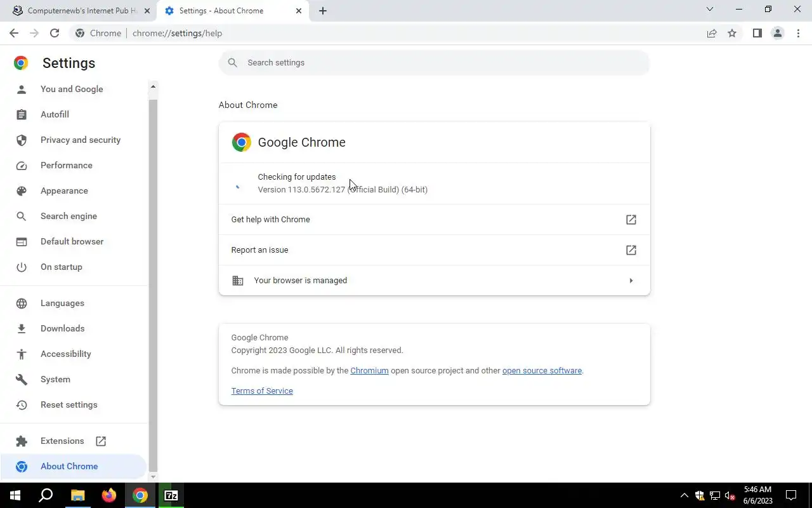Open Downloads settings section
The height and width of the screenshot is (508, 812).
coord(62,328)
